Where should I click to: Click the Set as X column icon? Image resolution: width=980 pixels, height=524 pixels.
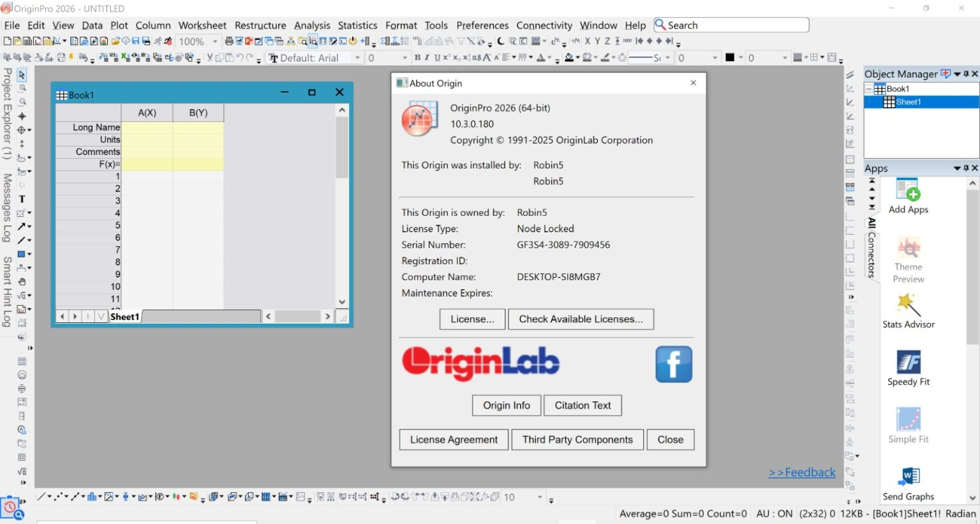(x=588, y=41)
